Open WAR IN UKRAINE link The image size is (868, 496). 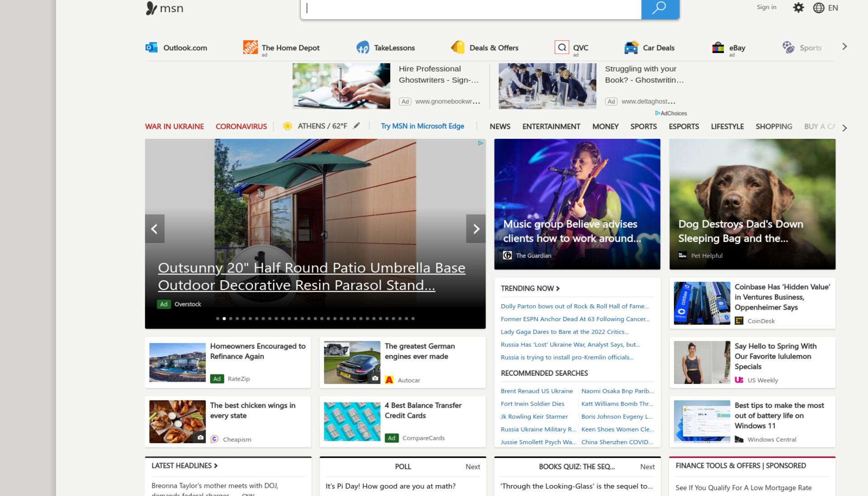[x=175, y=127]
